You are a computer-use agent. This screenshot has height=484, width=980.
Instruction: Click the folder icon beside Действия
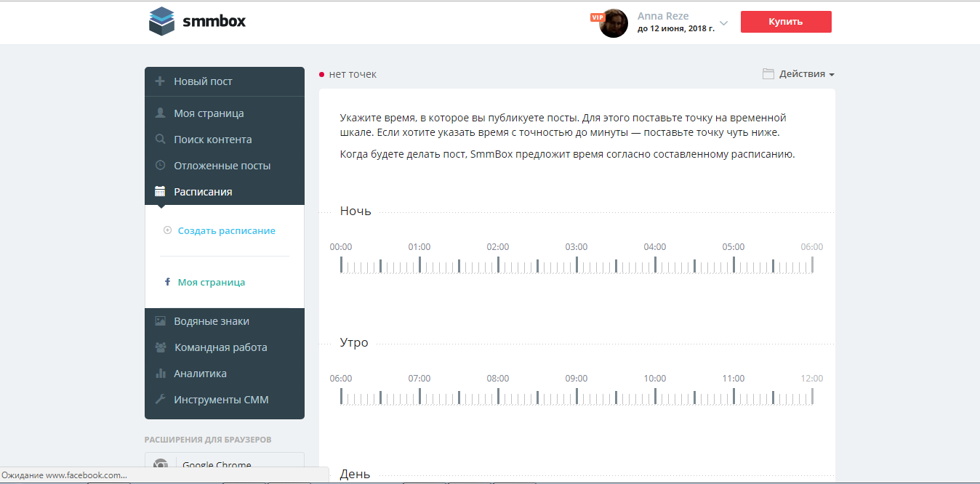(768, 74)
